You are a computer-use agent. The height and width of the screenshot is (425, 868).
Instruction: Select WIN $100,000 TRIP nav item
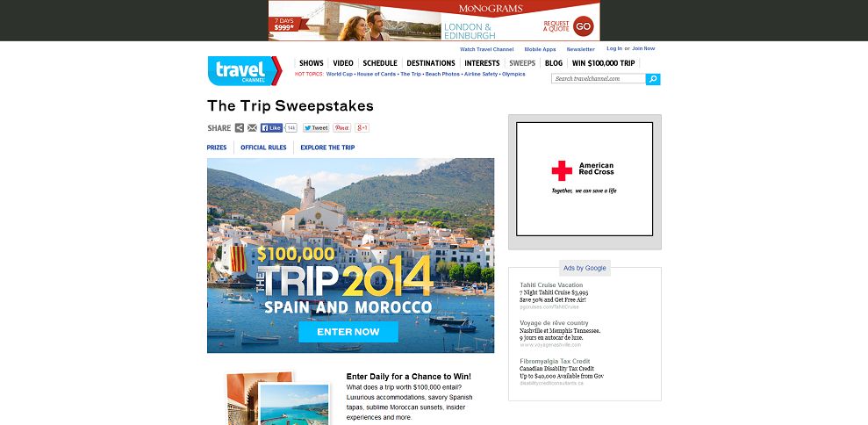click(604, 63)
